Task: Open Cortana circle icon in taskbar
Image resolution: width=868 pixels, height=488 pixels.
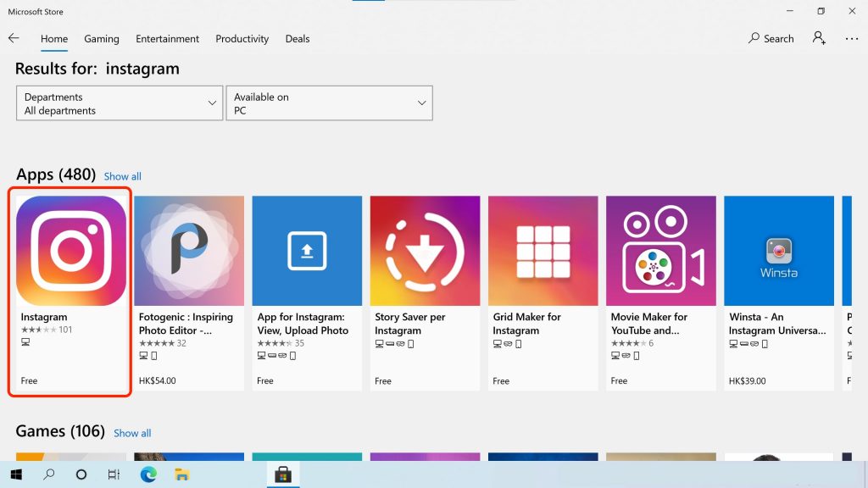Action: (x=81, y=474)
